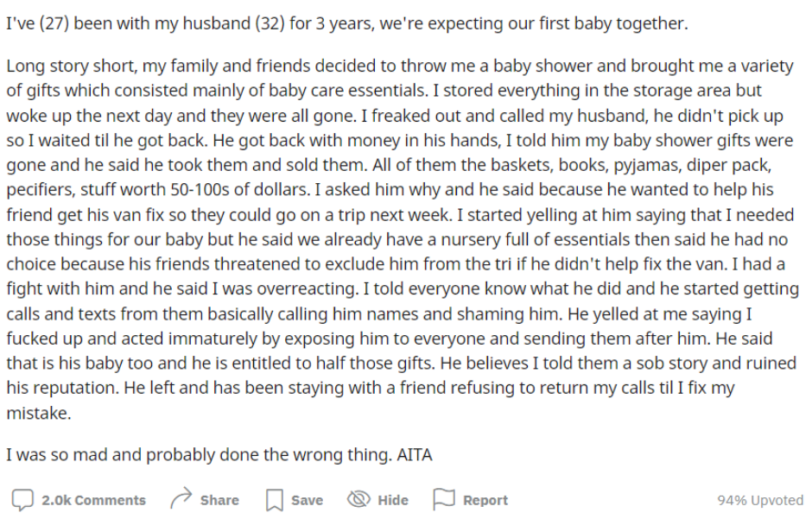Click the Hide text label

click(x=393, y=500)
